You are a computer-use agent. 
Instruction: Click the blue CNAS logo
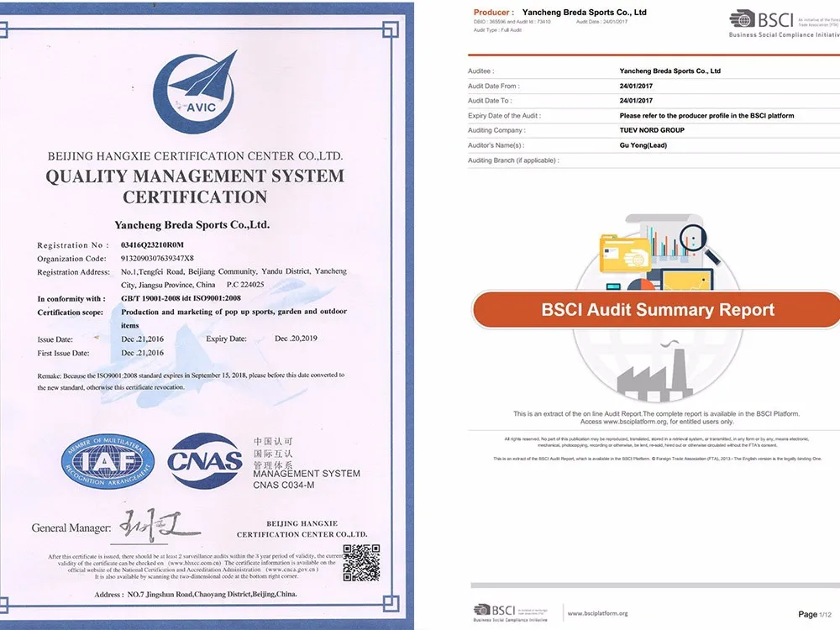click(205, 461)
